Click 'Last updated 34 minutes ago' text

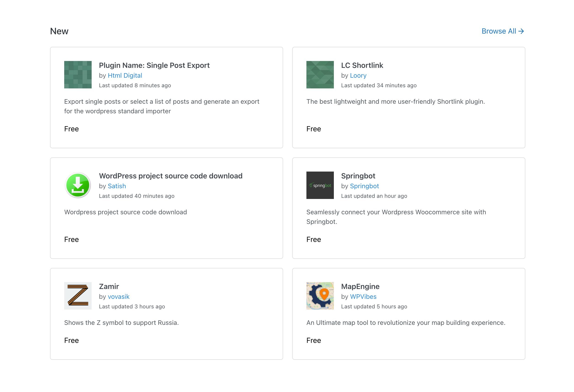coord(379,85)
